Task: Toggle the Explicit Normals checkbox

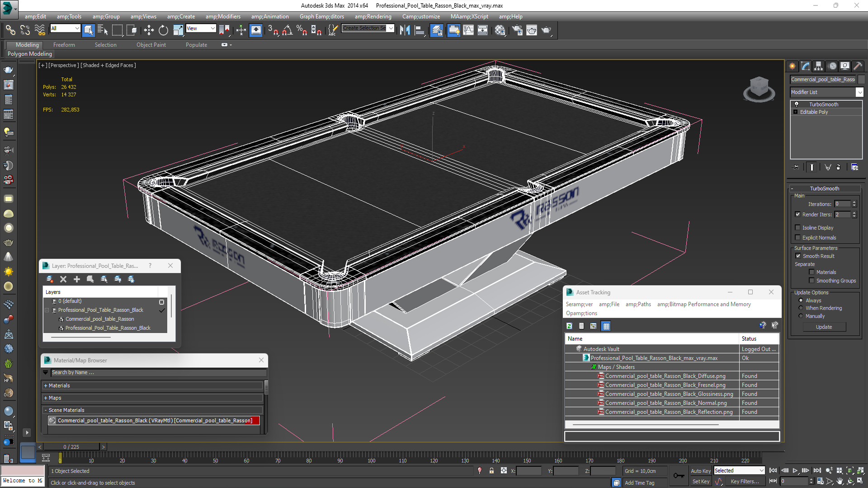Action: tap(798, 238)
